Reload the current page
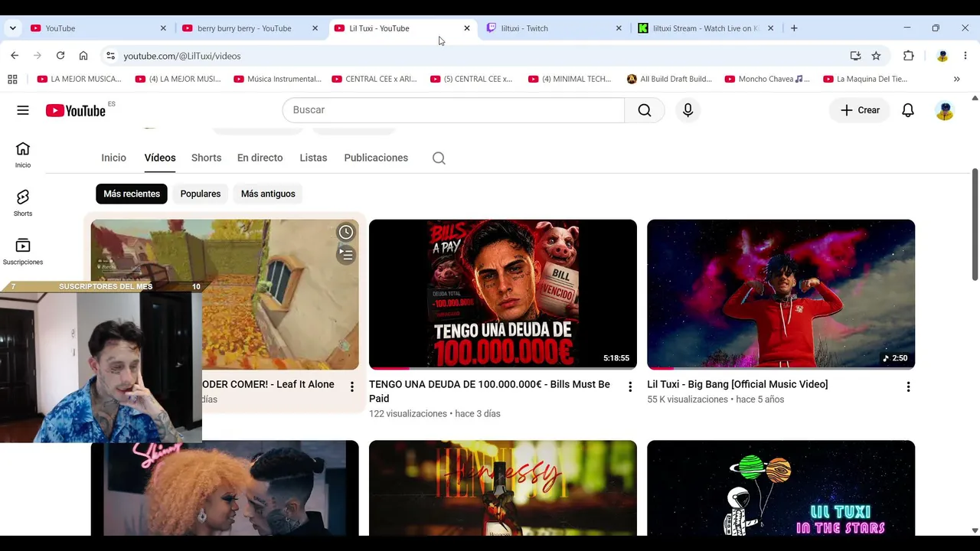The image size is (980, 551). tap(60, 56)
